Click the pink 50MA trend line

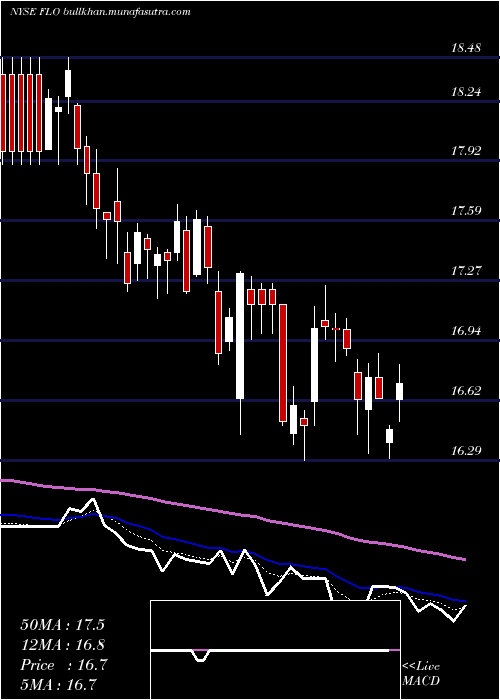(232, 512)
